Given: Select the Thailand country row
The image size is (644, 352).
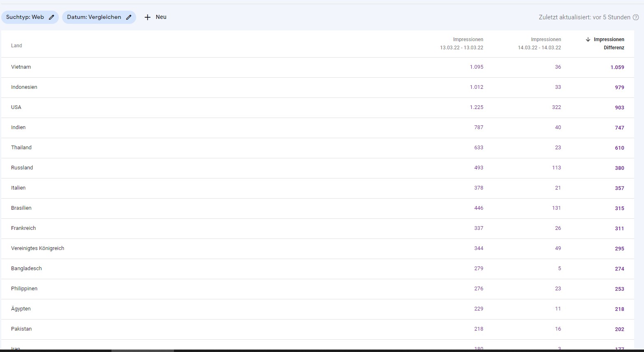Looking at the screenshot, I should (21, 148).
